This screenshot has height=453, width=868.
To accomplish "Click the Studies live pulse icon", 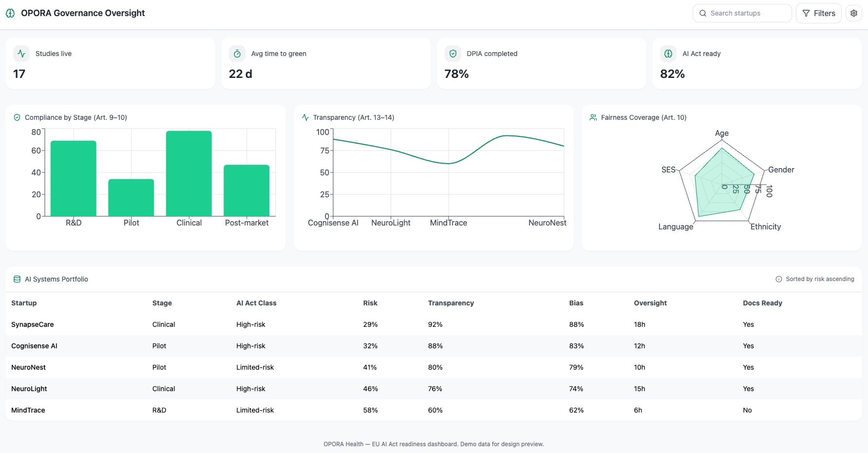I will tap(21, 54).
